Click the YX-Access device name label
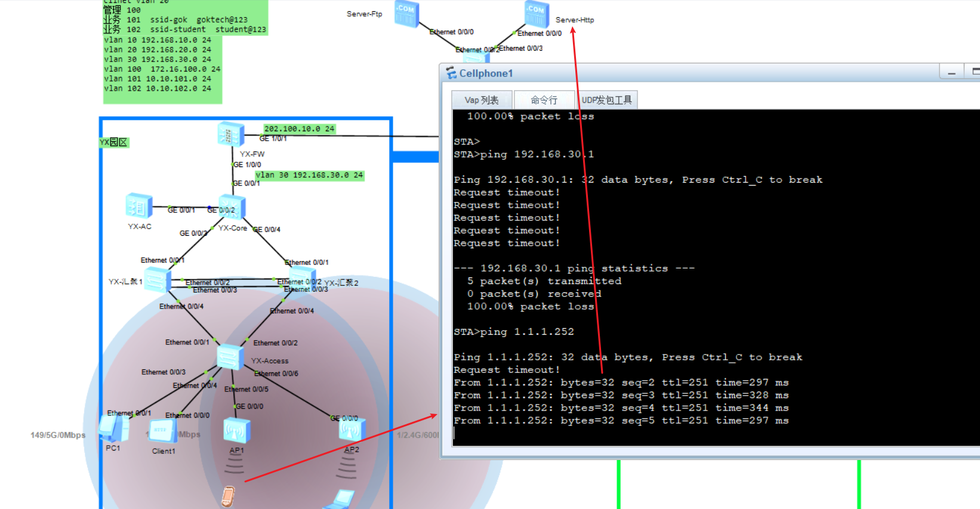The height and width of the screenshot is (509, 980). [x=270, y=361]
